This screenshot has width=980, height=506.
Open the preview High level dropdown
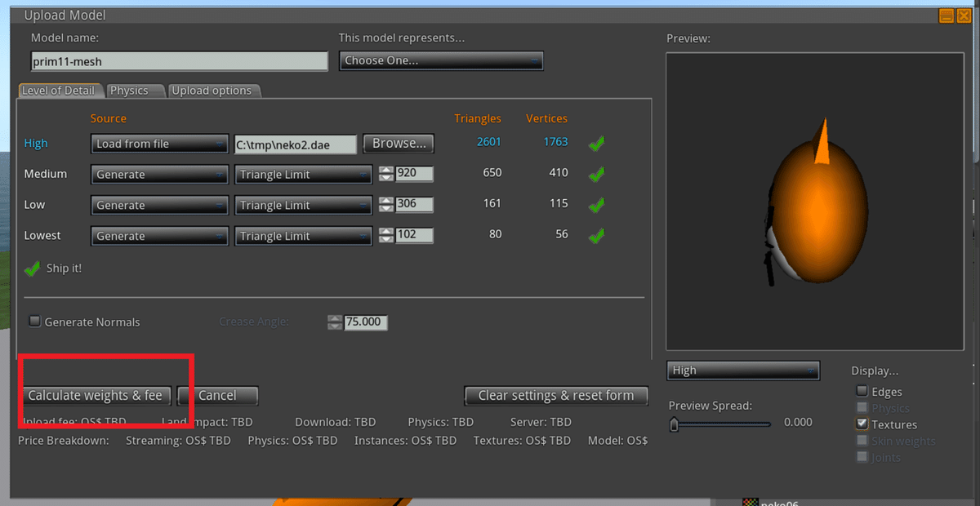point(743,371)
